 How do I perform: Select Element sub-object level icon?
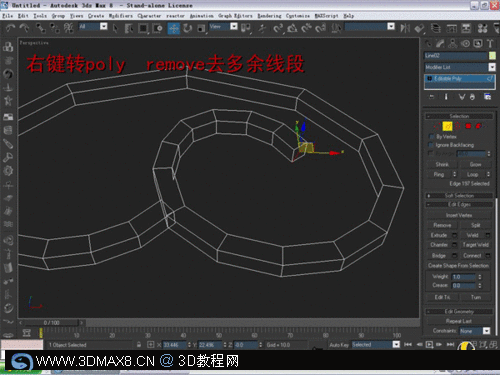tap(479, 126)
